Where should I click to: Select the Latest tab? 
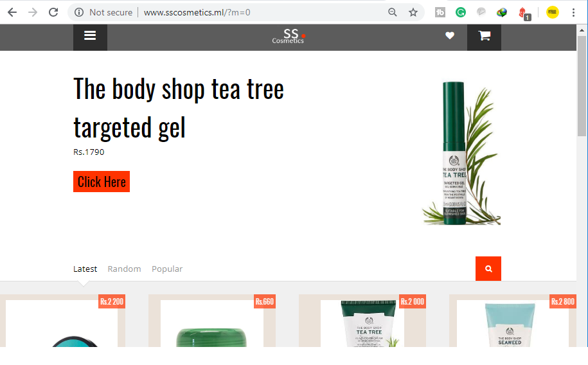pyautogui.click(x=85, y=269)
